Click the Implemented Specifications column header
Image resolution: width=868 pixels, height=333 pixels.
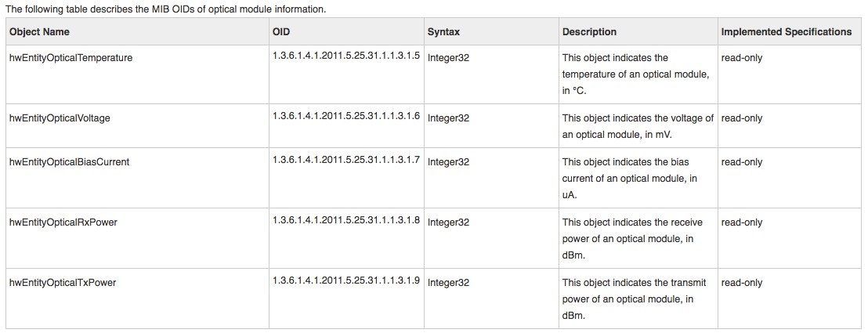[786, 31]
